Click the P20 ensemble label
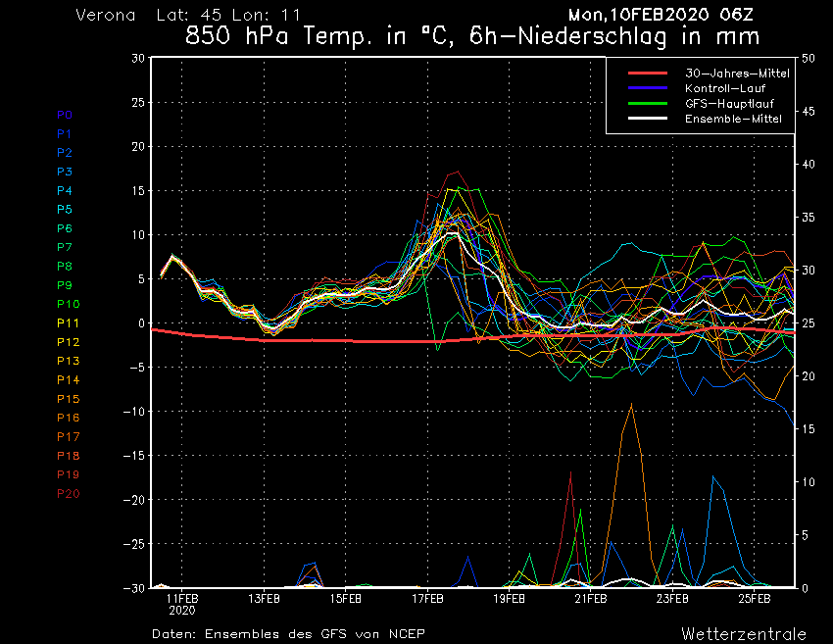 tap(68, 494)
